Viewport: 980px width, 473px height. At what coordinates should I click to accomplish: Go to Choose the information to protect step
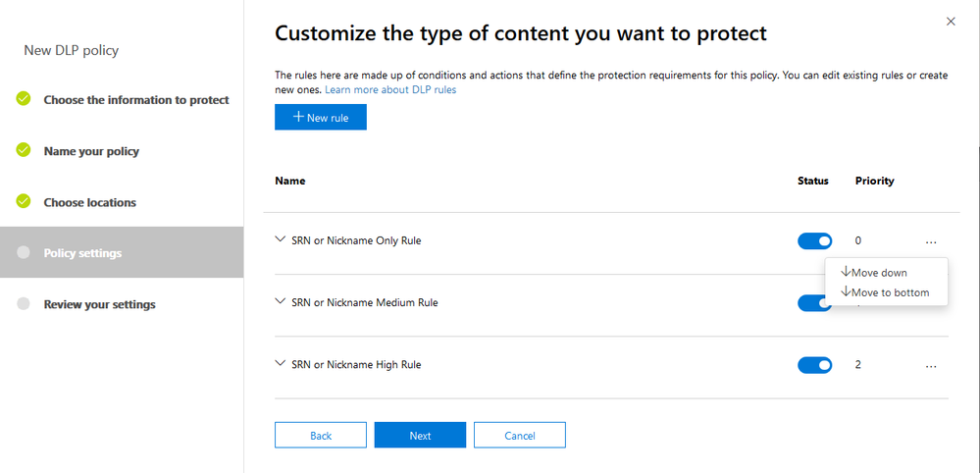(x=136, y=100)
